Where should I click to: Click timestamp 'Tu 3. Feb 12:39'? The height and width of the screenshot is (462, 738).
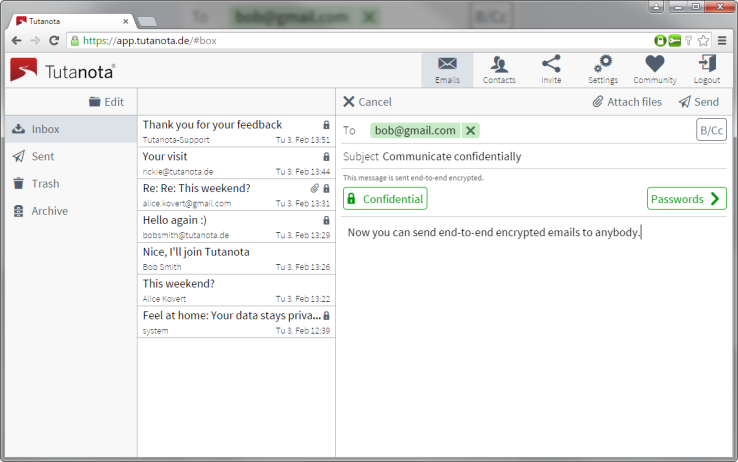pyautogui.click(x=303, y=331)
